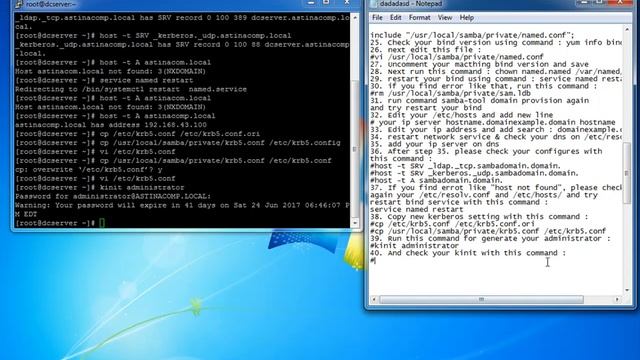Open the Help menu in Notepad
The height and width of the screenshot is (360, 640).
tap(467, 18)
